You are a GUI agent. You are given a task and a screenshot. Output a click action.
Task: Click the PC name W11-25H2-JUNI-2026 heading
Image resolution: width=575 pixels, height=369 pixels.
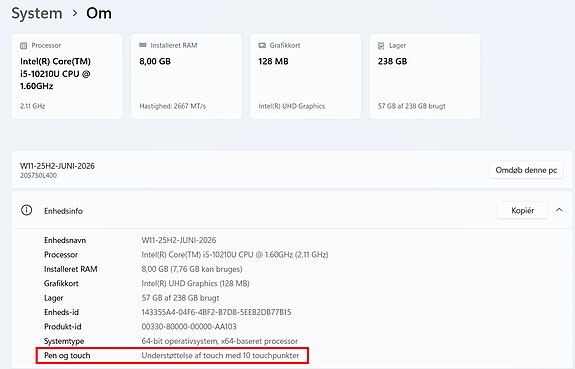click(57, 166)
